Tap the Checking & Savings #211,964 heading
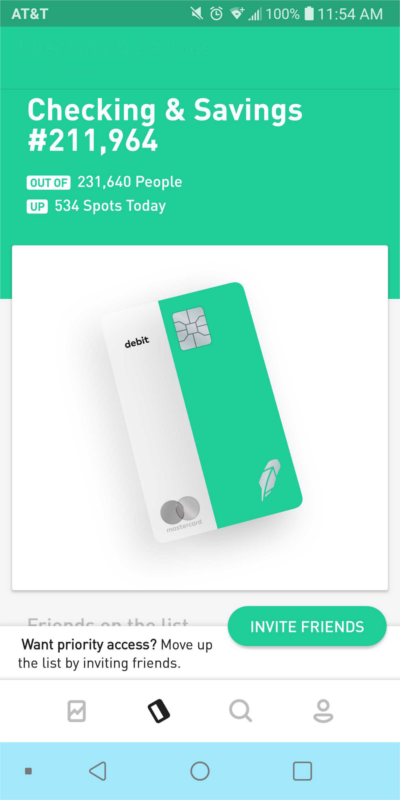This screenshot has height=800, width=400. click(x=165, y=126)
